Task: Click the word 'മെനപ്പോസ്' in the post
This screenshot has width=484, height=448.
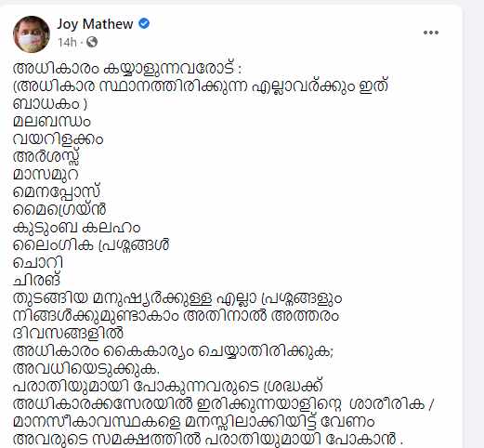Action: 57,192
